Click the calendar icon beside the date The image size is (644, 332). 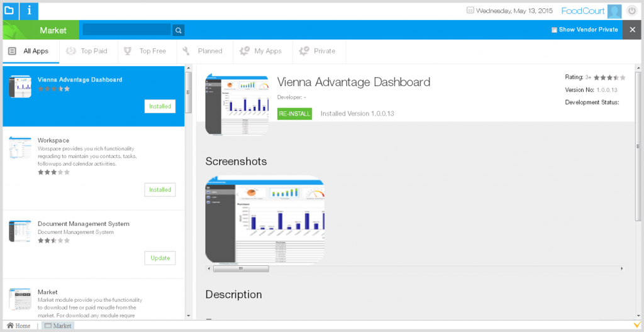[x=470, y=10]
